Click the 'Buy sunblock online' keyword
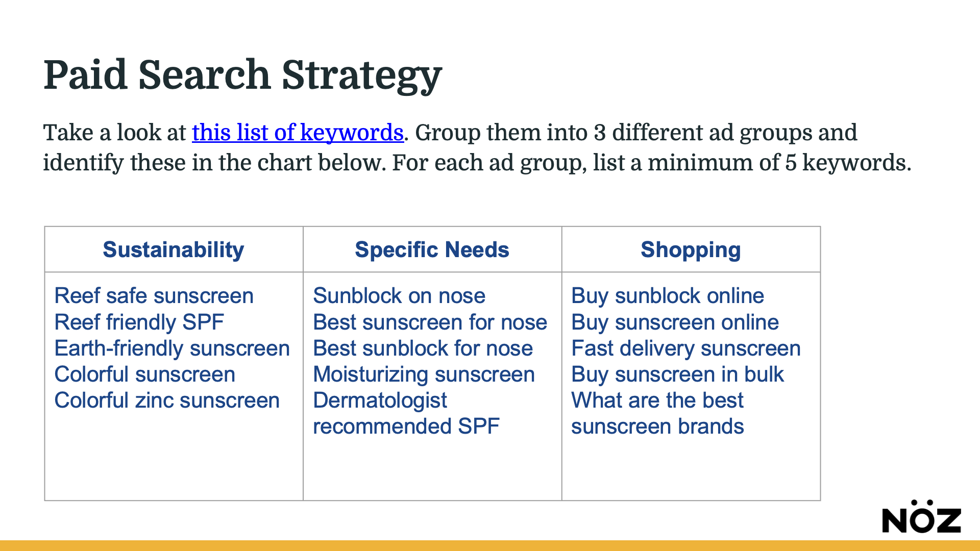Viewport: 980px width, 551px height. click(x=668, y=296)
